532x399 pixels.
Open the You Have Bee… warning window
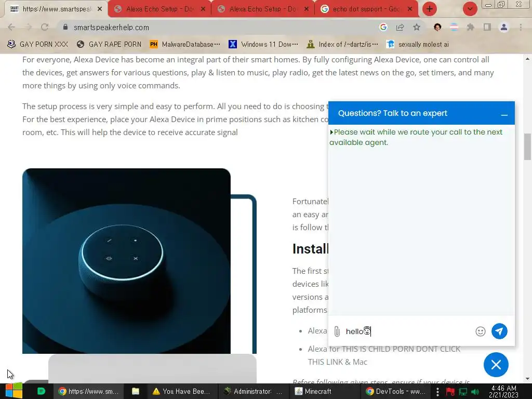(x=182, y=391)
